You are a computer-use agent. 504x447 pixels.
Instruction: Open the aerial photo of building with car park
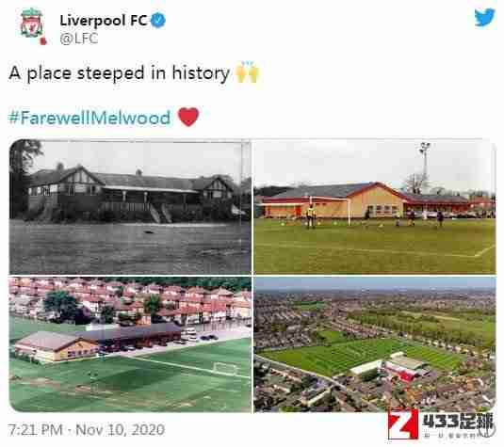130,344
